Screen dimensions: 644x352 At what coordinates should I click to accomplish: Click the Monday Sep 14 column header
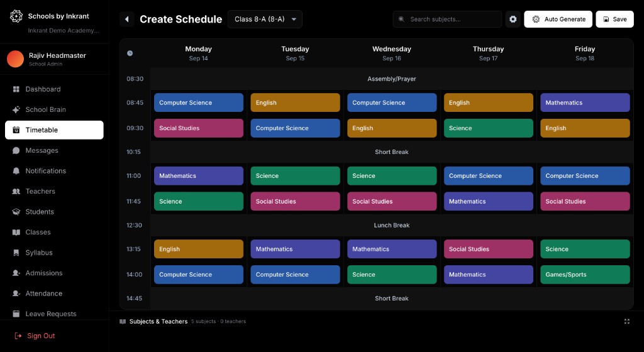199,53
